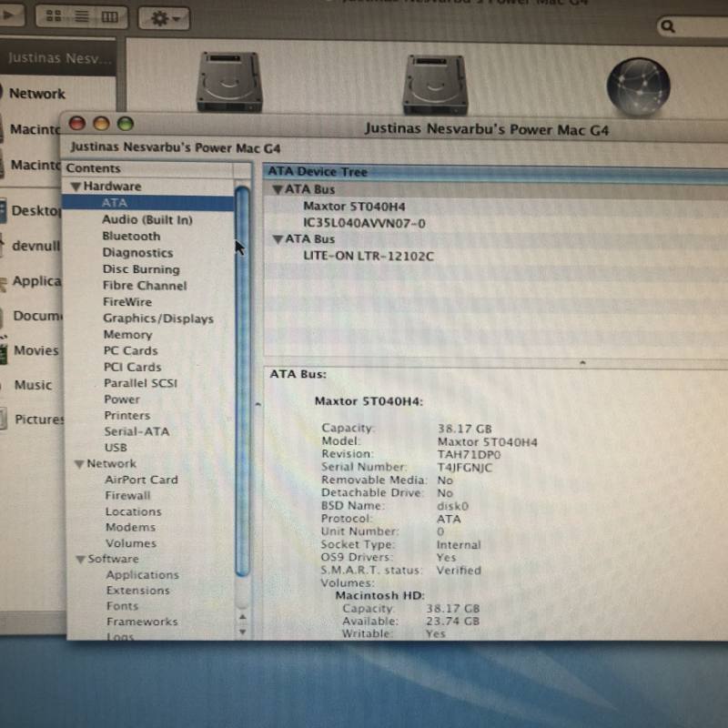Open Modems network entry
Image resolution: width=728 pixels, height=728 pixels.
tap(130, 527)
